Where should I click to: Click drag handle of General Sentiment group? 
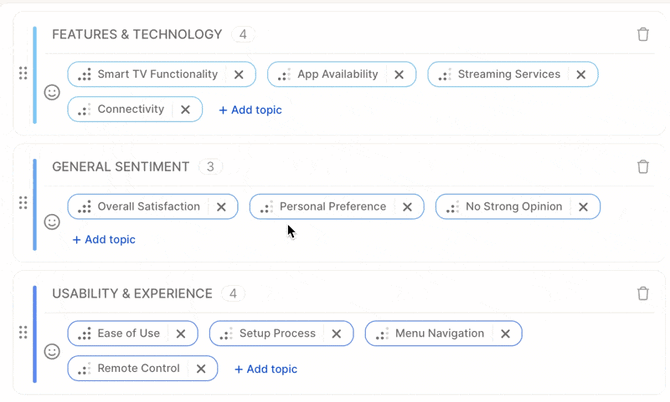23,203
